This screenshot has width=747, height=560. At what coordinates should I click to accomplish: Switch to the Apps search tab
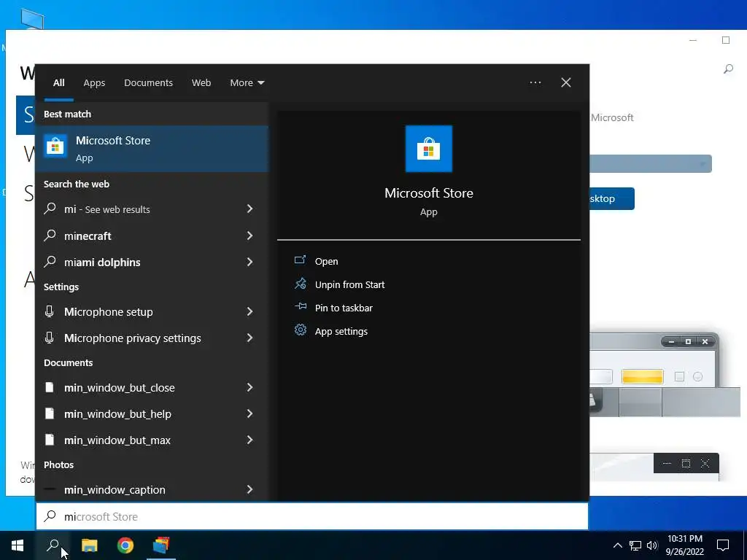coord(94,82)
